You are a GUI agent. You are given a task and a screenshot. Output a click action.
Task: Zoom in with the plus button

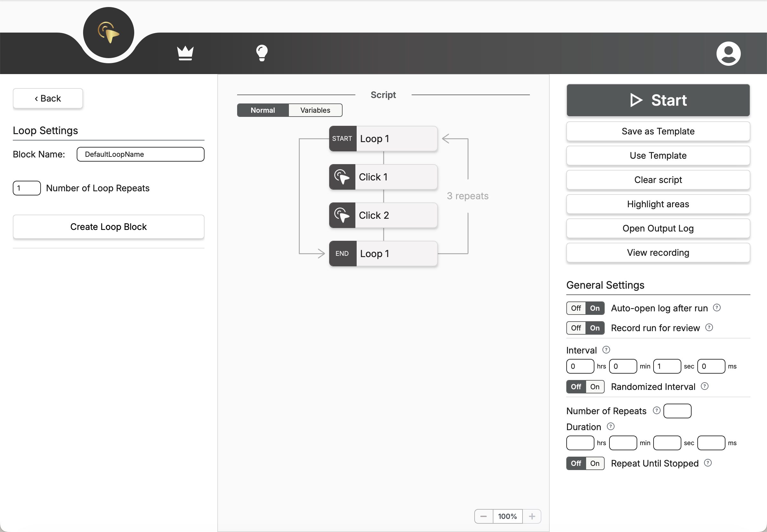click(x=532, y=516)
